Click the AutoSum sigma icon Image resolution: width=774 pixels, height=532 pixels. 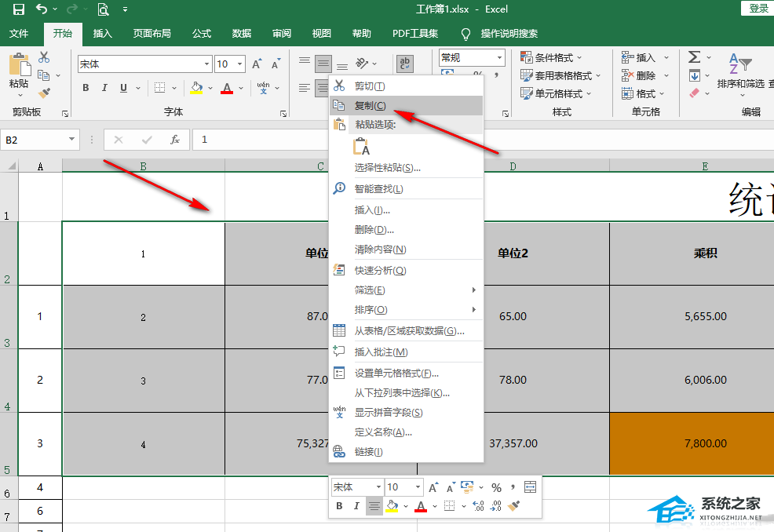coord(695,57)
